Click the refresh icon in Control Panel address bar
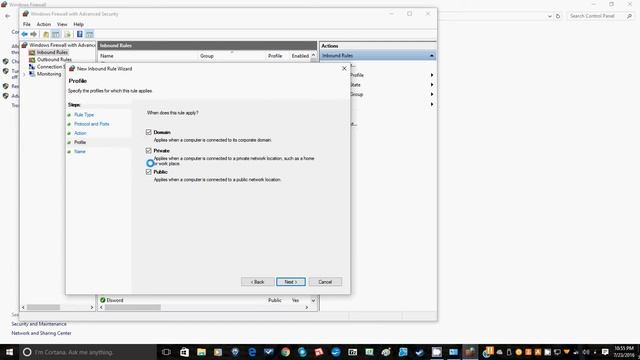This screenshot has width=640, height=360. tap(558, 16)
